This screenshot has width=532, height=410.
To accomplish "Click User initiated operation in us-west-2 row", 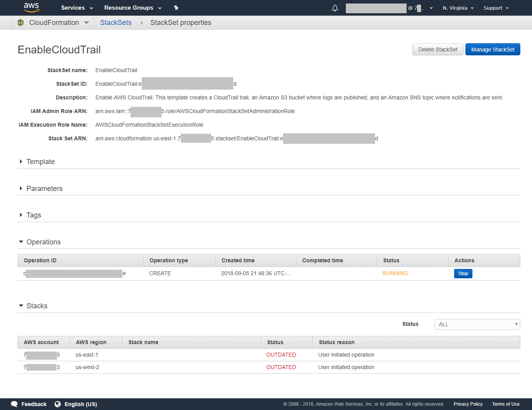I will 346,367.
